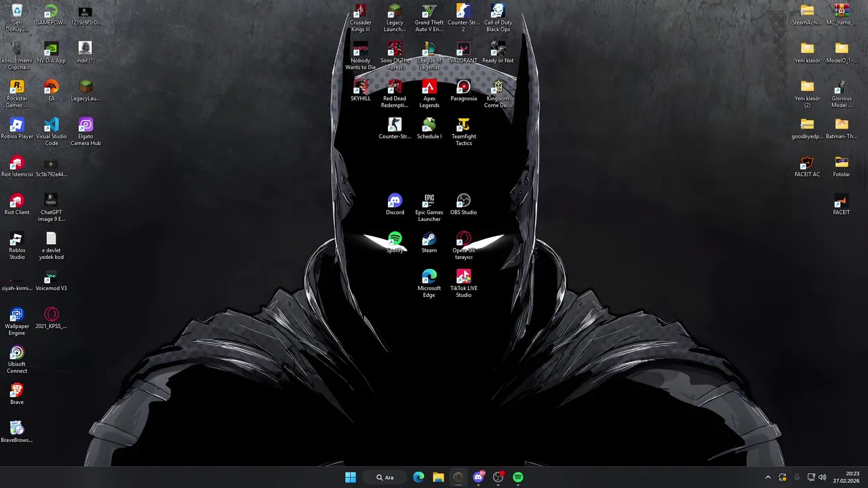The image size is (868, 488).
Task: Select MC_Yama archive file icon
Action: (842, 15)
